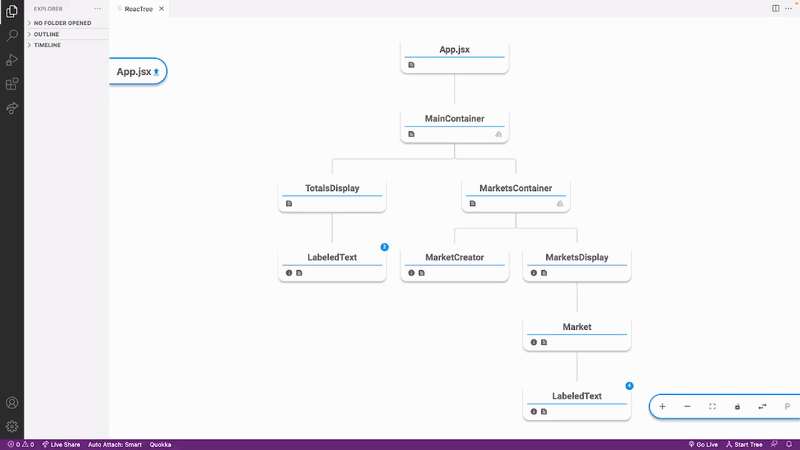Screen dimensions: 800x450
Task: Click the fit-to-view icon in tree controls
Action: pos(712,407)
